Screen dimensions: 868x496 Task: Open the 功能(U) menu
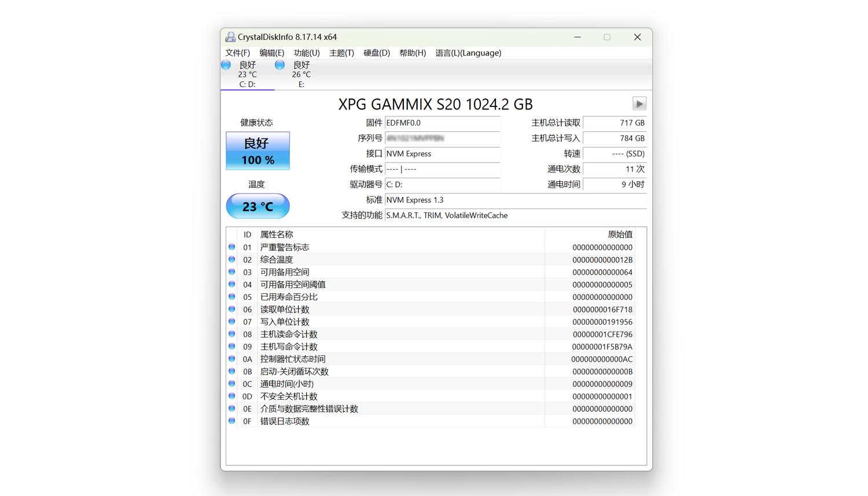click(307, 53)
